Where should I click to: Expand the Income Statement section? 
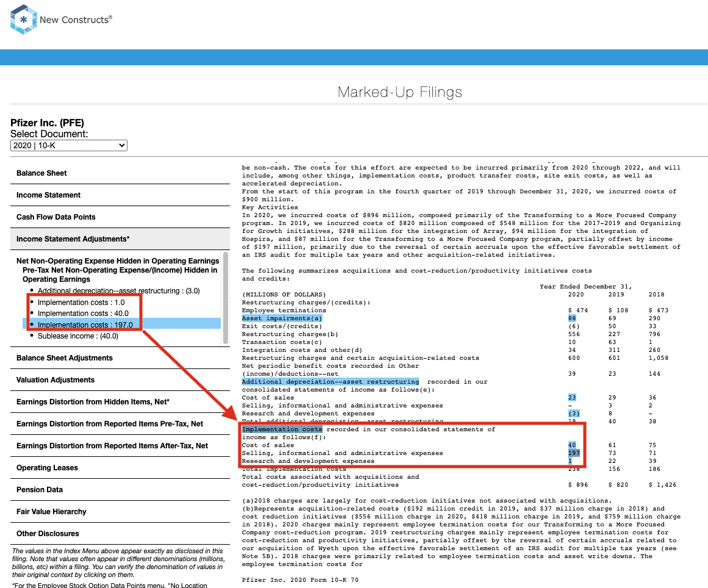120,195
